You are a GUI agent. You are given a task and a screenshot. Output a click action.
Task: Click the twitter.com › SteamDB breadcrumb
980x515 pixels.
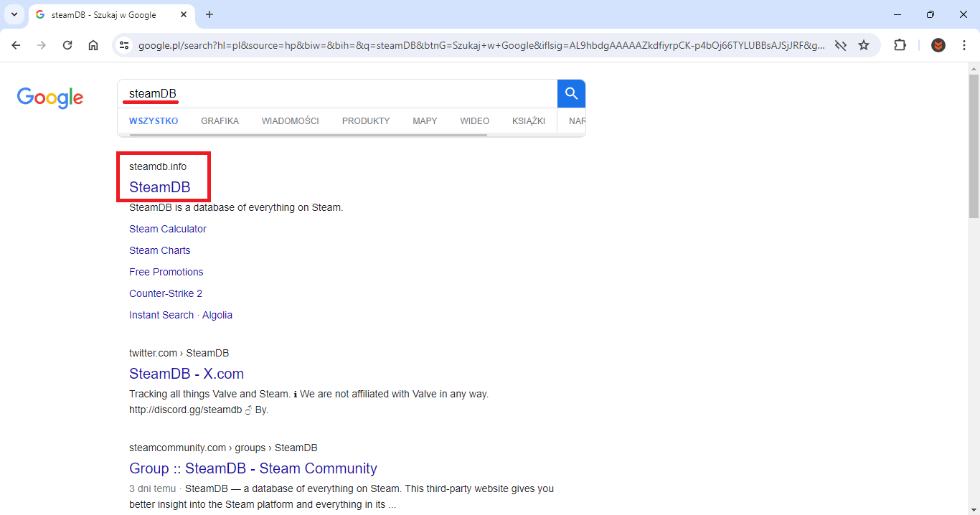point(179,353)
